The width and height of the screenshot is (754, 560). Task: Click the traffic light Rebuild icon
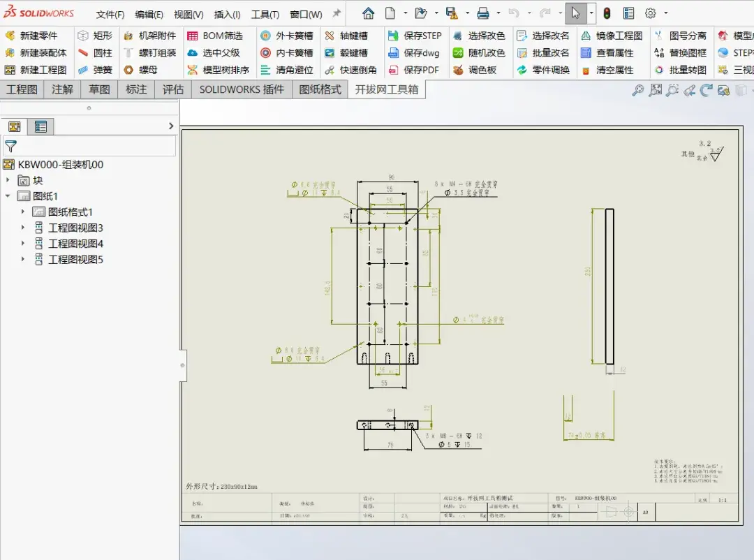(607, 13)
